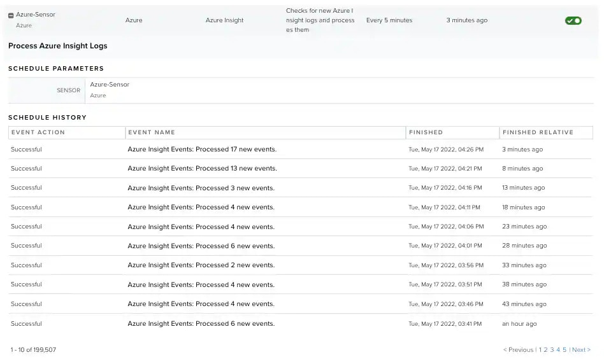Click the Azure-Sensor title in the top row

(x=36, y=15)
